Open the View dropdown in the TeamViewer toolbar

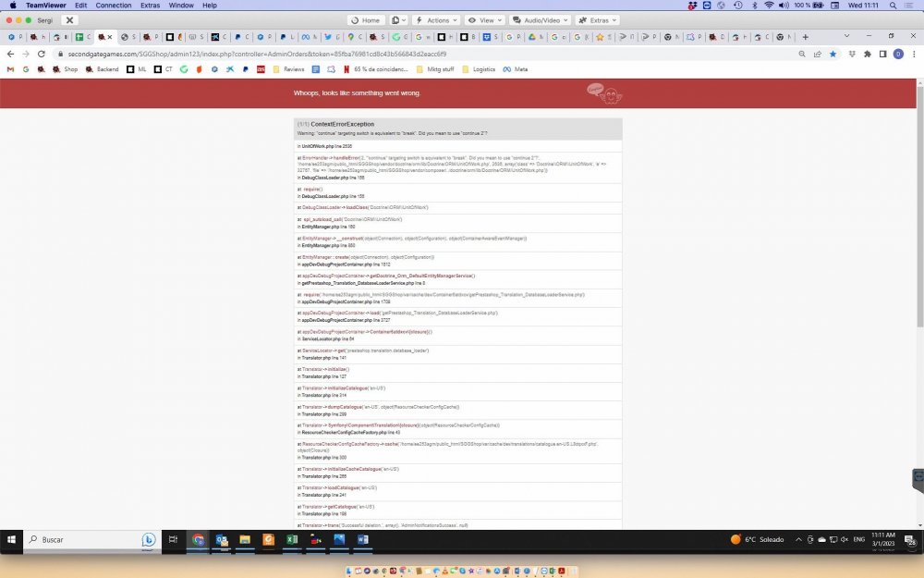483,19
